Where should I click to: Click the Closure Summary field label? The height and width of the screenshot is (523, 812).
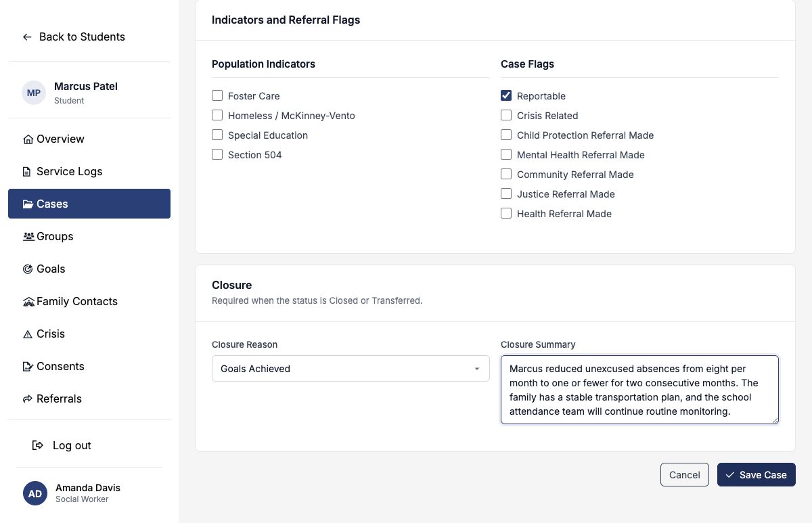tap(538, 344)
